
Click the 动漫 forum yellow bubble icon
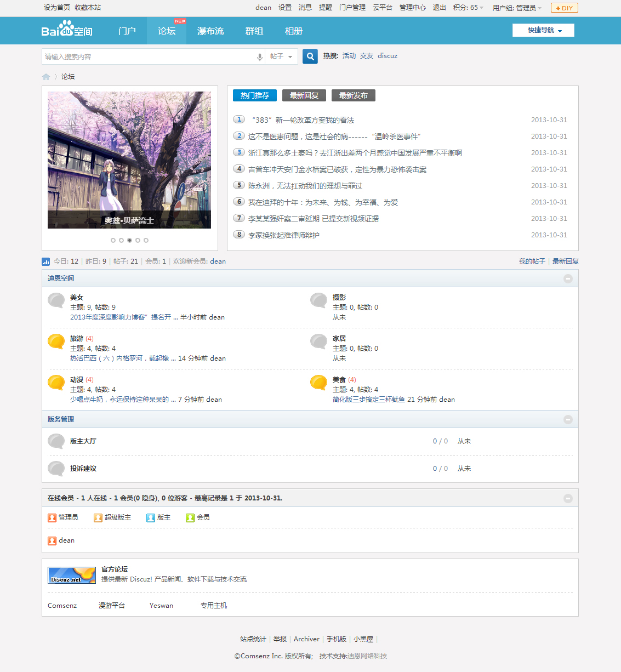click(x=56, y=383)
